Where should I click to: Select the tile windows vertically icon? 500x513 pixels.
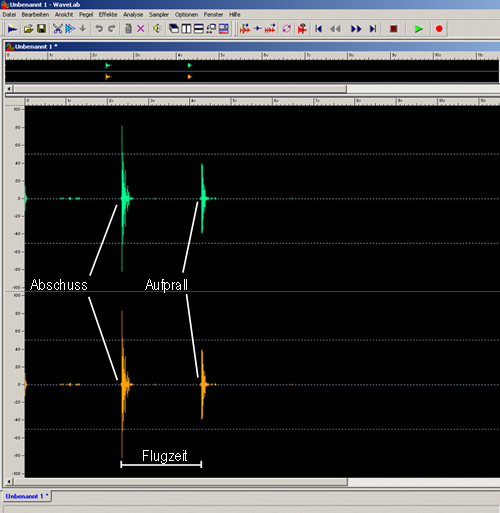tap(186, 29)
